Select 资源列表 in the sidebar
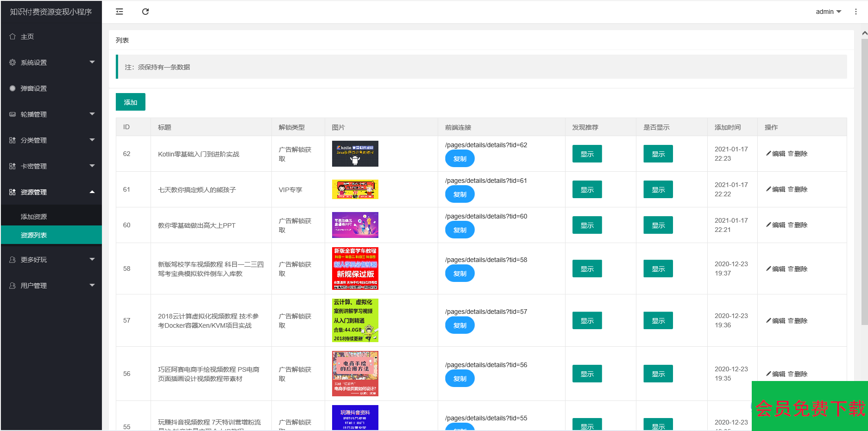Screen dimensions: 868x431 click(34, 235)
